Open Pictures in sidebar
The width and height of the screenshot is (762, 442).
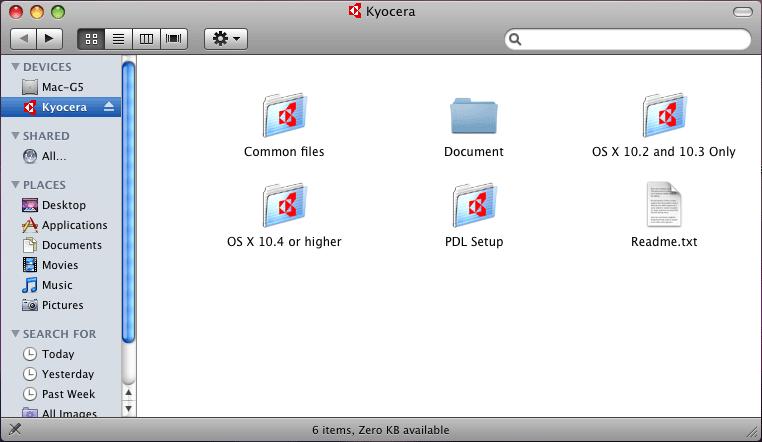[x=61, y=305]
